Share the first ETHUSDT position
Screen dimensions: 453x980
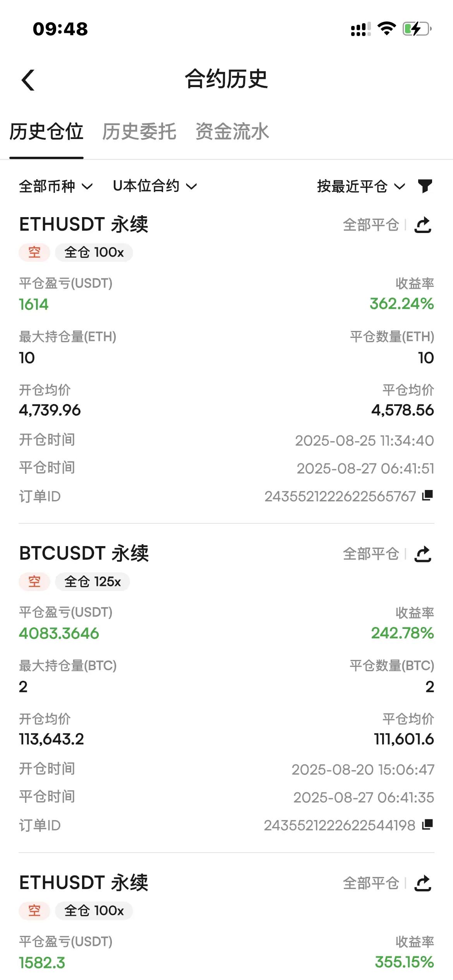[423, 225]
